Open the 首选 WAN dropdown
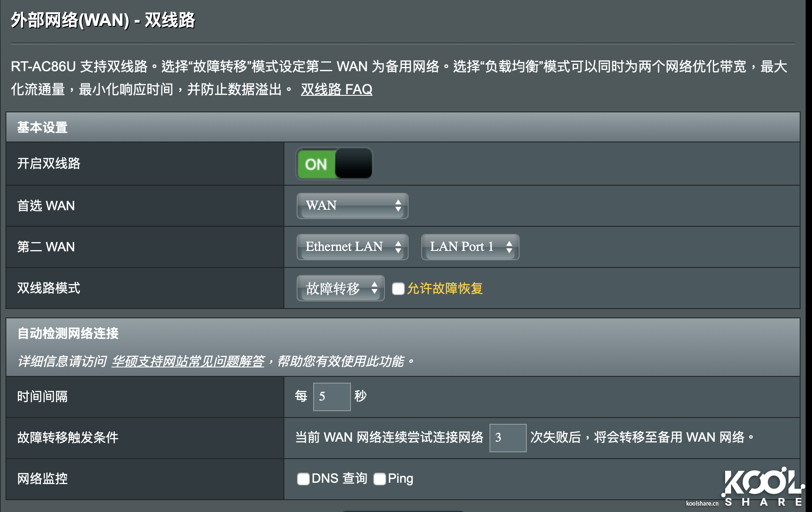Image resolution: width=812 pixels, height=512 pixels. (352, 206)
